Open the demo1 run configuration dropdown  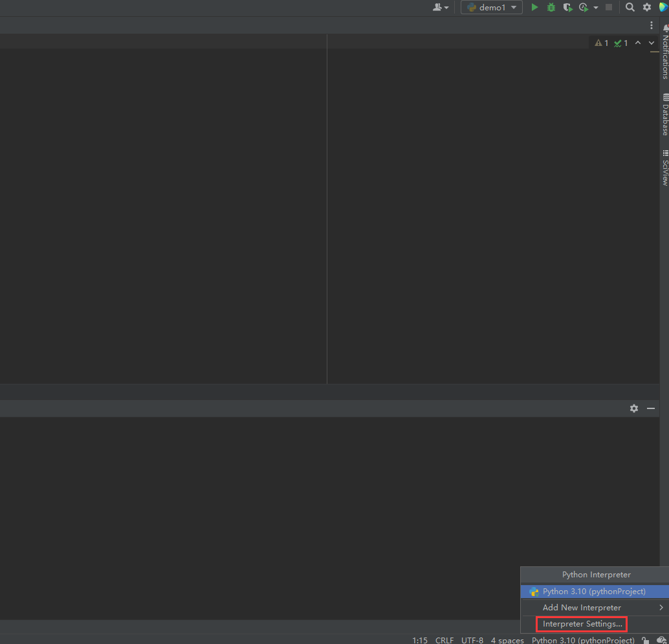[x=492, y=7]
